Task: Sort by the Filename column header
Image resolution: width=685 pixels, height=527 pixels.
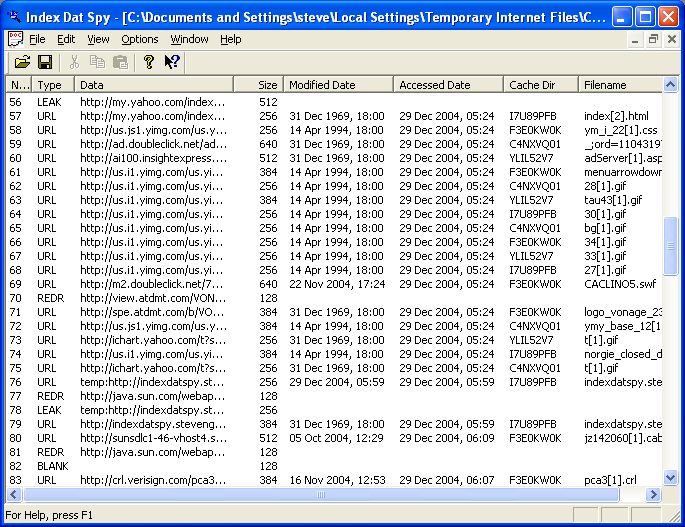Action: (x=621, y=85)
